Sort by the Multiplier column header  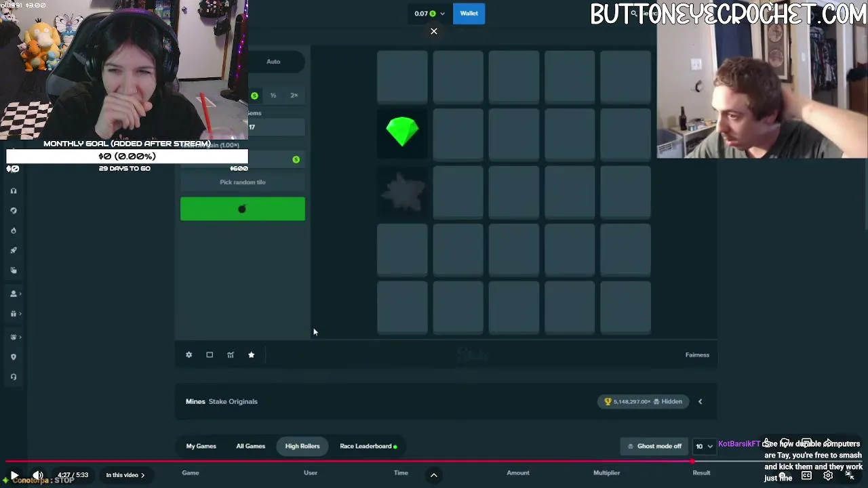click(x=607, y=473)
